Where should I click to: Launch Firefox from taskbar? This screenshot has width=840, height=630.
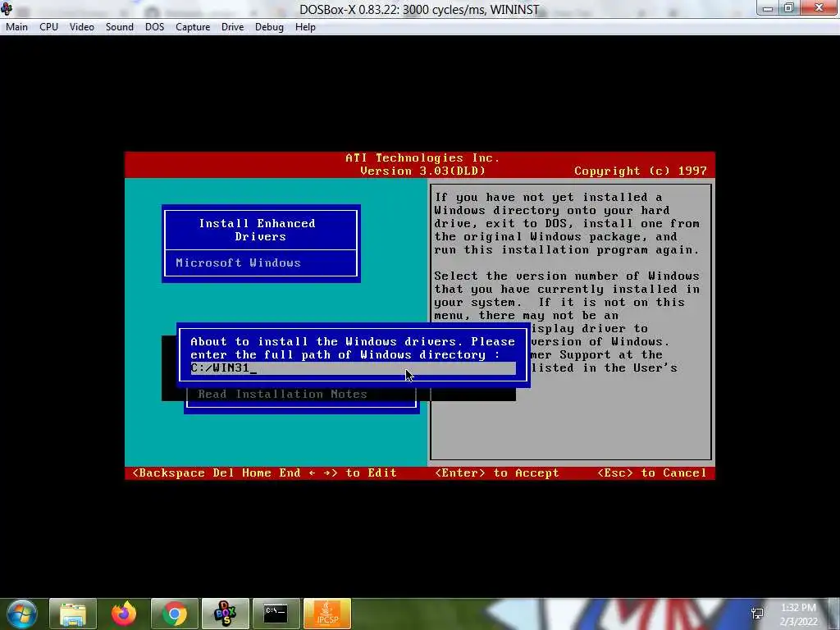click(x=124, y=614)
